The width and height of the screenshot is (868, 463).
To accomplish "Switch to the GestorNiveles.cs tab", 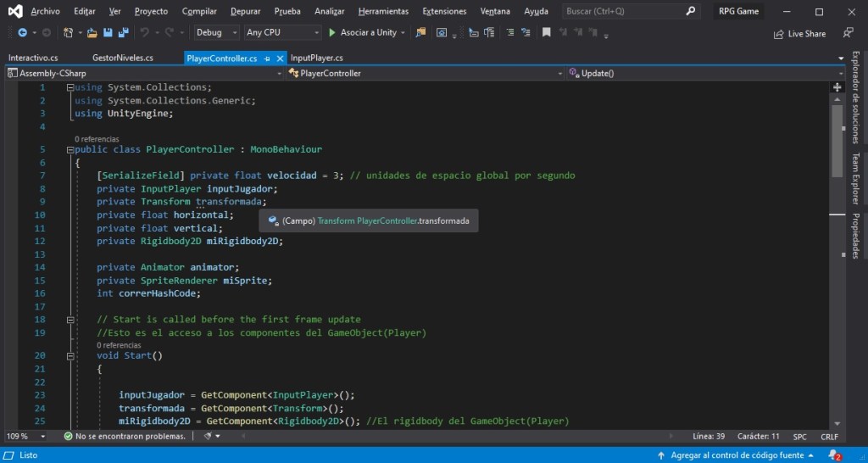I will [123, 58].
